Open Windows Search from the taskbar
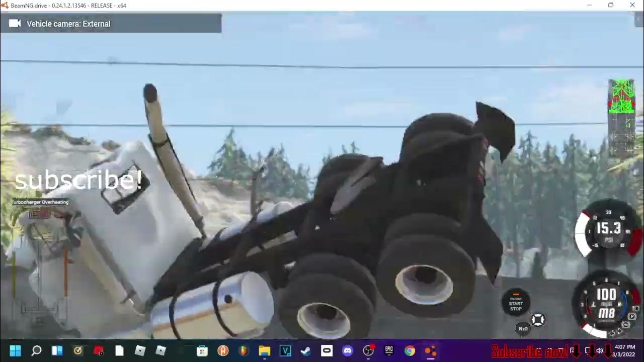Image resolution: width=644 pixels, height=362 pixels. tap(36, 350)
